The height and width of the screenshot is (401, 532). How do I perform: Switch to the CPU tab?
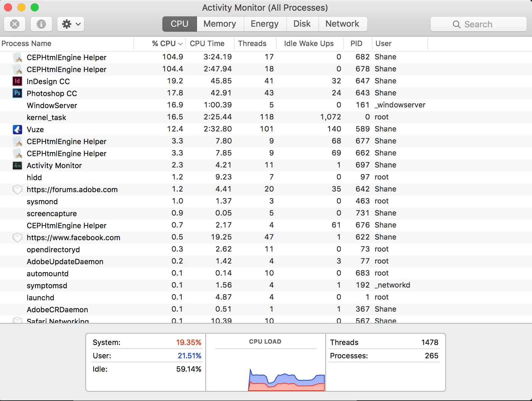click(x=180, y=24)
